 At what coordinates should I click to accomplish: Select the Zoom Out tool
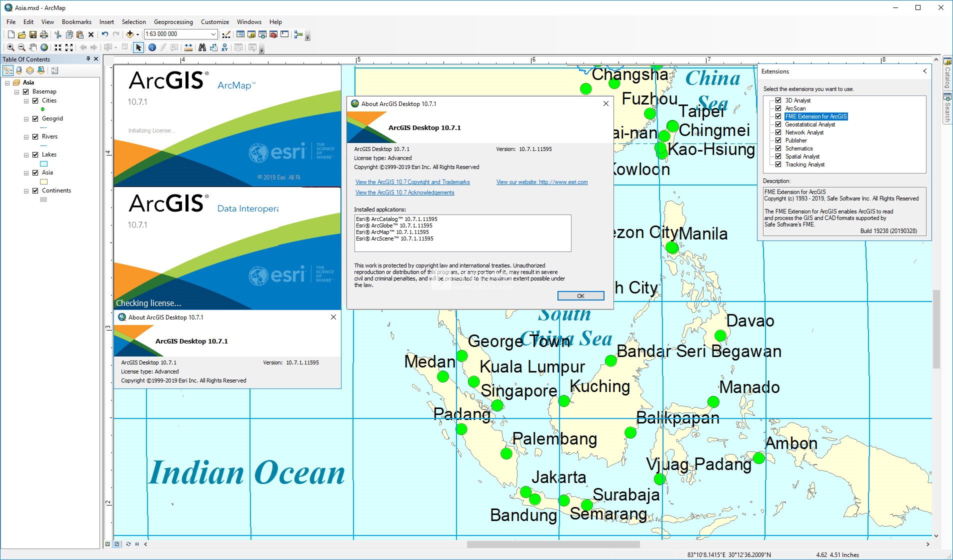point(21,47)
